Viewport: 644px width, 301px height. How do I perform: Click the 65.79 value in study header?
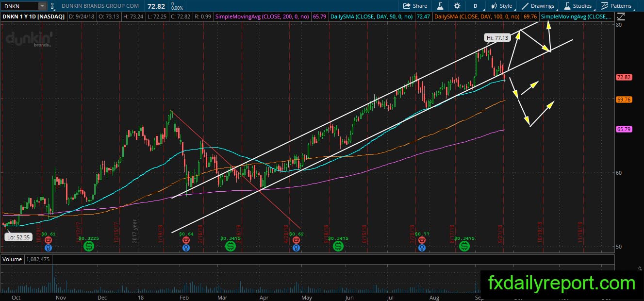(320, 17)
